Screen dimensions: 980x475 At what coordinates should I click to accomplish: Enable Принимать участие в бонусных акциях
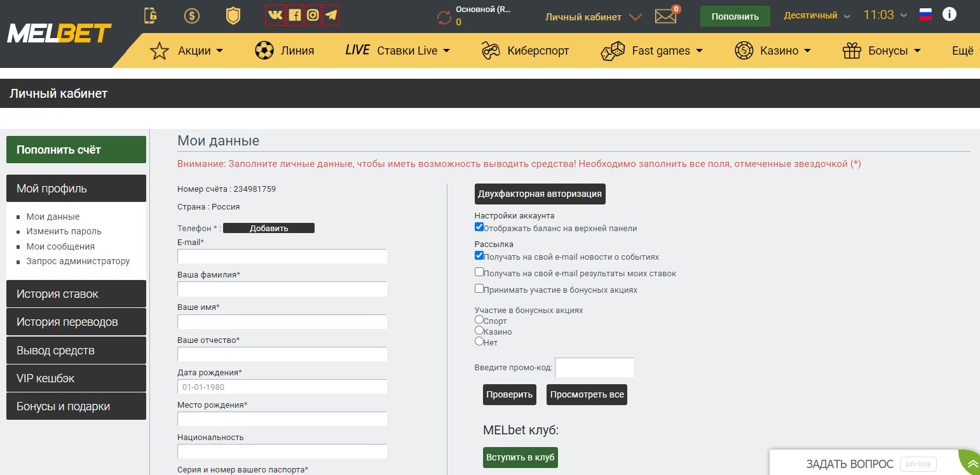[x=479, y=288]
